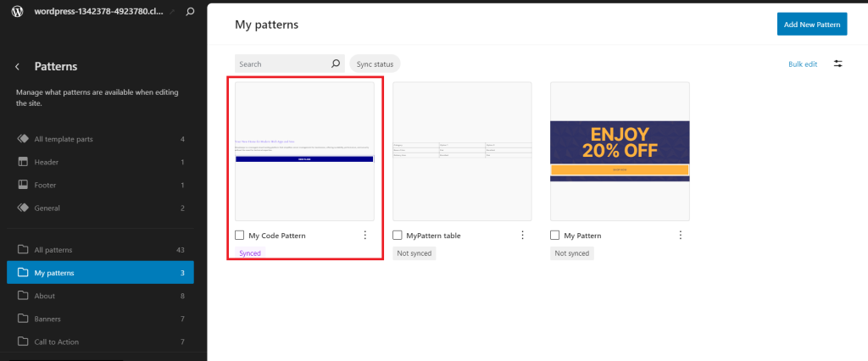Open the Header template parts list
Screen dimensions: 868x361
coord(100,162)
